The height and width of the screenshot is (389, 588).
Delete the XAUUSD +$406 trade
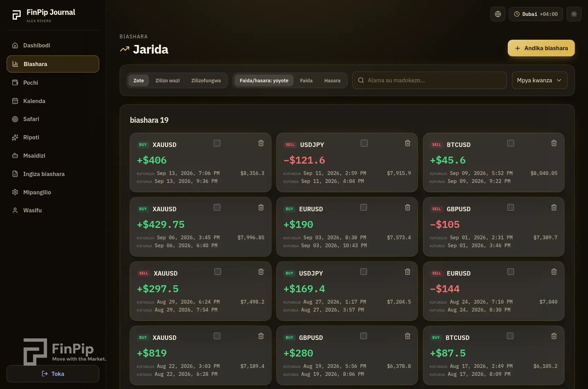point(261,143)
